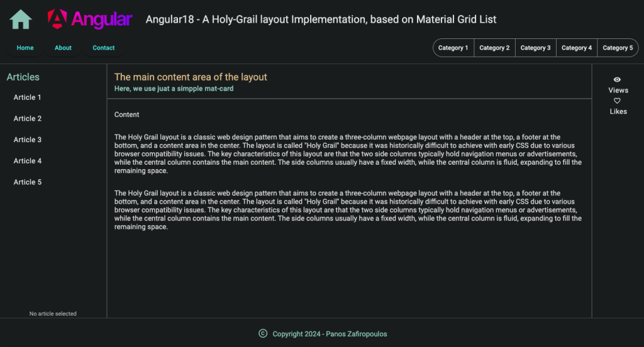
Task: Click the Likes heart icon
Action: point(617,101)
